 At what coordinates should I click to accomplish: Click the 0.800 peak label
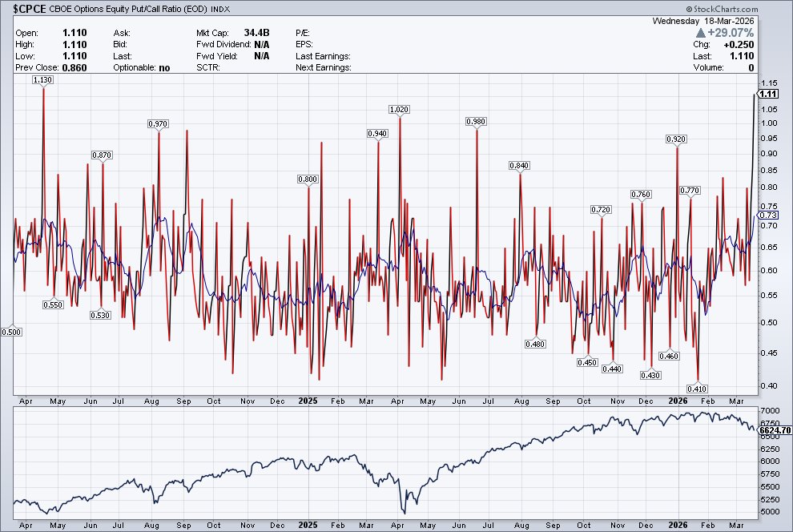[x=308, y=179]
